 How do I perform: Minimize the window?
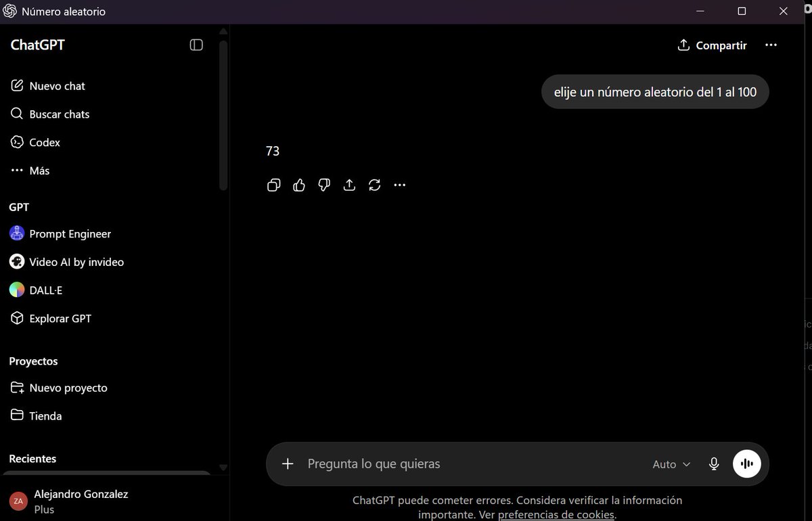[700, 12]
